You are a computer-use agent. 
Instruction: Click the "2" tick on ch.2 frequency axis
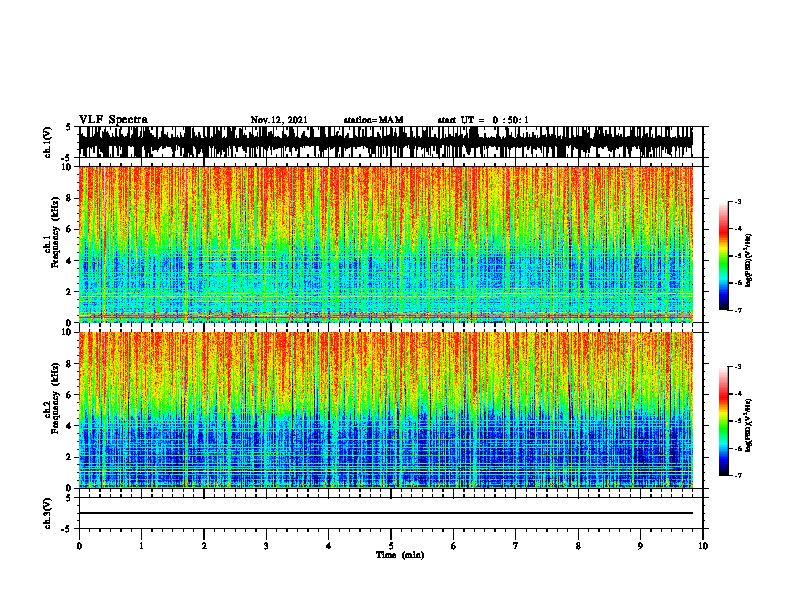click(70, 457)
